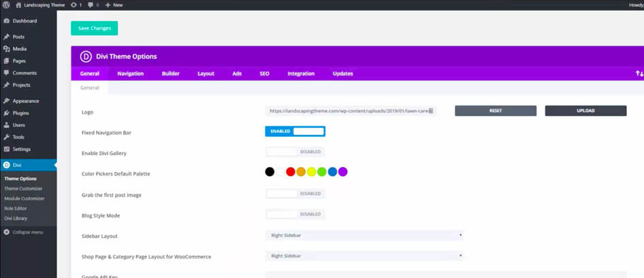Open Theme Options submenu link

(x=20, y=179)
